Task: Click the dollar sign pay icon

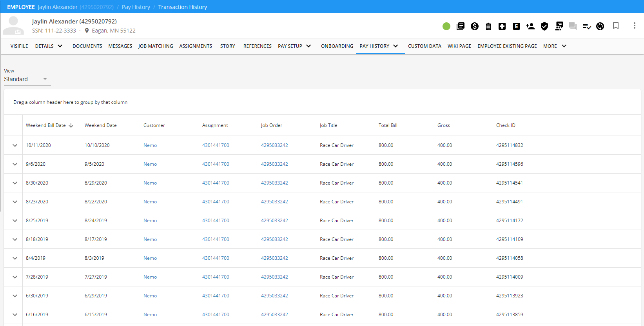Action: pos(475,26)
